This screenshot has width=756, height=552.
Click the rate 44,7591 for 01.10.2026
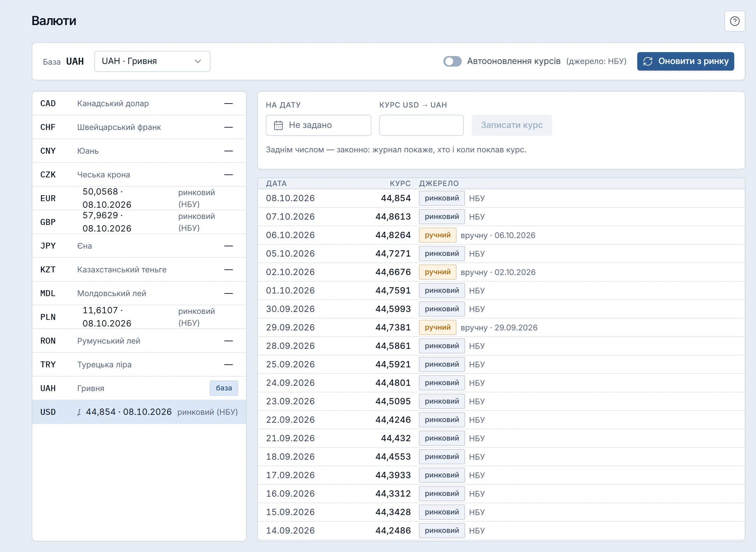tap(393, 291)
